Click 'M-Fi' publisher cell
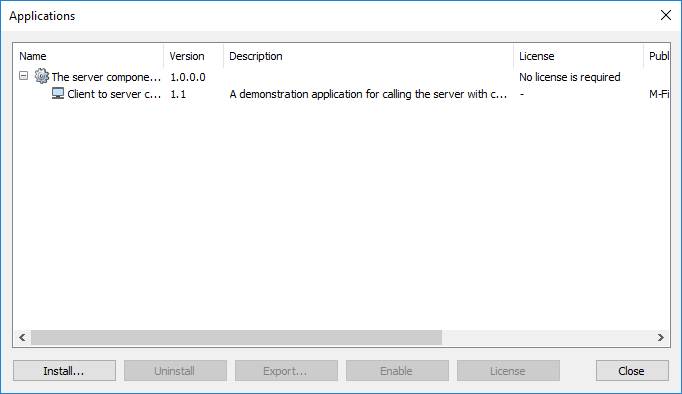The height and width of the screenshot is (394, 682). (659, 94)
